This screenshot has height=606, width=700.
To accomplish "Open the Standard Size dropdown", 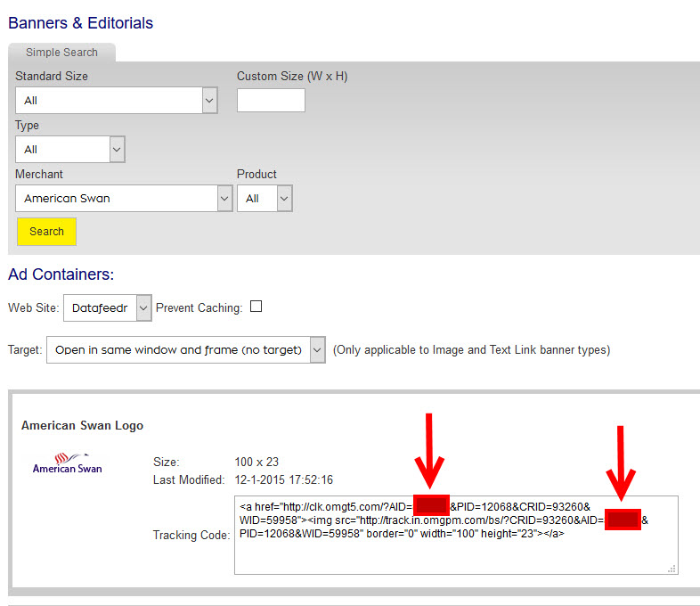I will 116,100.
